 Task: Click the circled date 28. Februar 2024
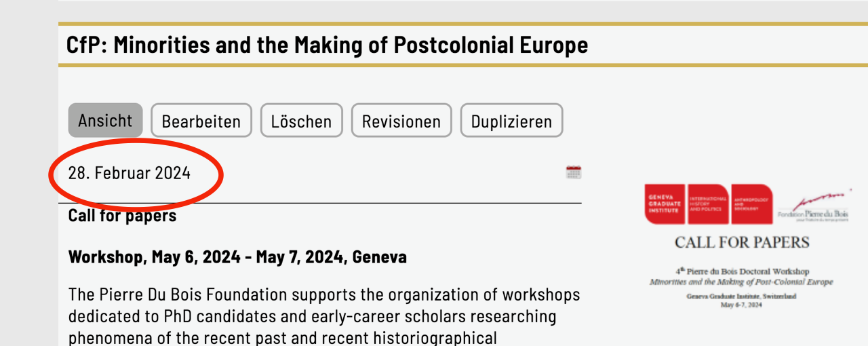pos(130,173)
